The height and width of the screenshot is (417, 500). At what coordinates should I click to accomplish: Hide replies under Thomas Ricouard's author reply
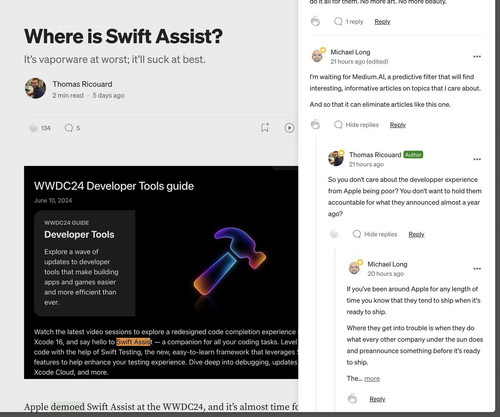(x=375, y=234)
